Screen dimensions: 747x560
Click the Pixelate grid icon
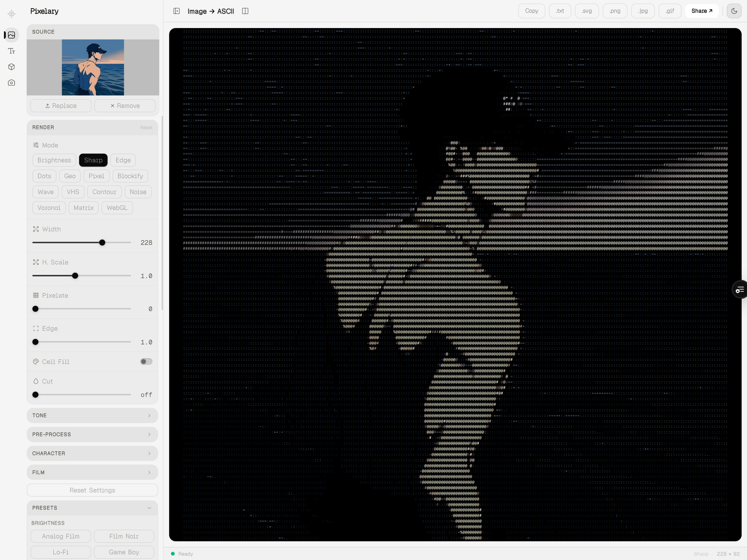click(x=36, y=295)
